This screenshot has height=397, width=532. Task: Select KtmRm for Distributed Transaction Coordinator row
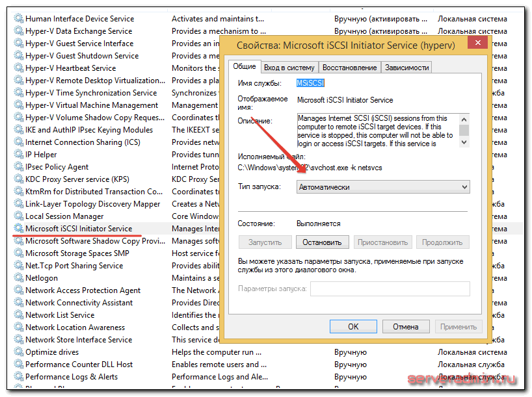(x=94, y=192)
